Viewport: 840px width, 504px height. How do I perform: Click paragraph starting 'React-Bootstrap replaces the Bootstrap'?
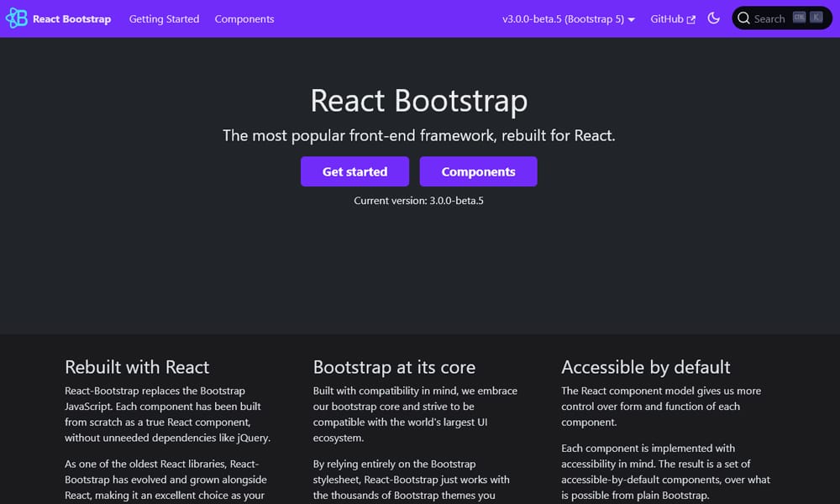[x=168, y=414]
